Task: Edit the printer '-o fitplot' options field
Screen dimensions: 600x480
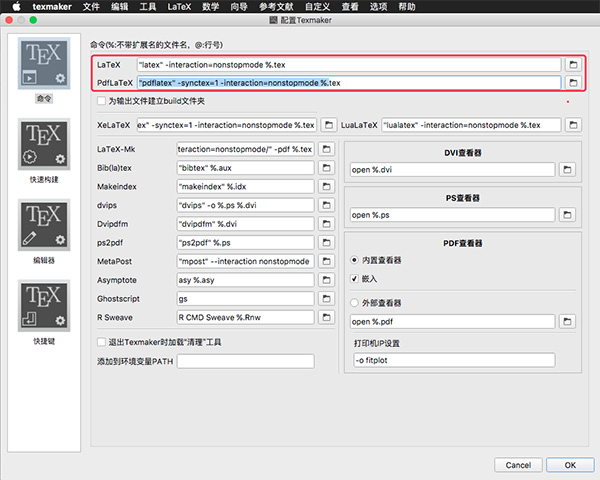Action: 454,360
